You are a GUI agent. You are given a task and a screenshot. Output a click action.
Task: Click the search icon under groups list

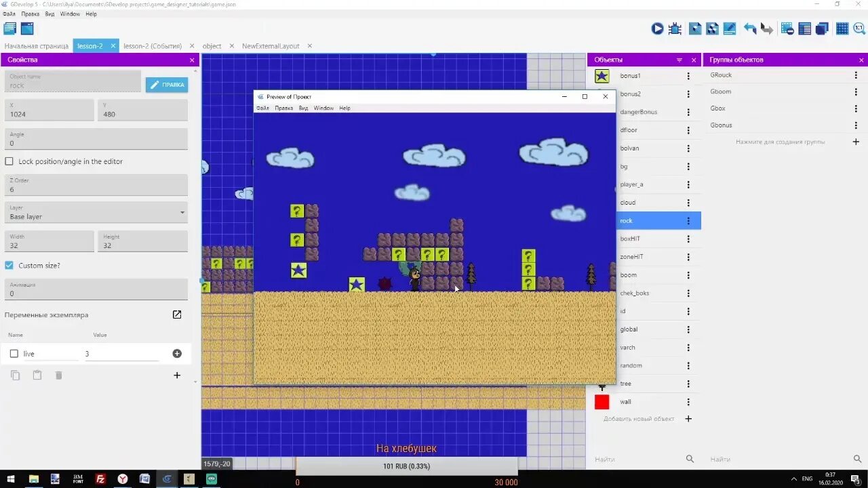(x=857, y=459)
